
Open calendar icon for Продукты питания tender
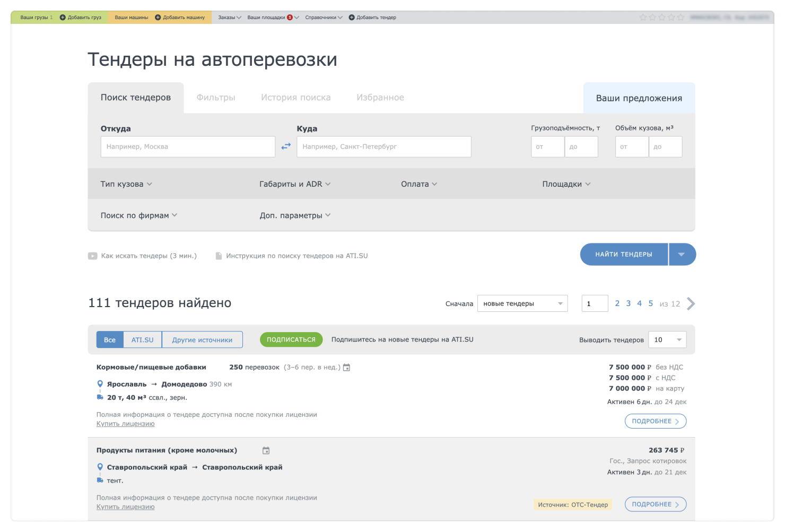click(x=266, y=451)
